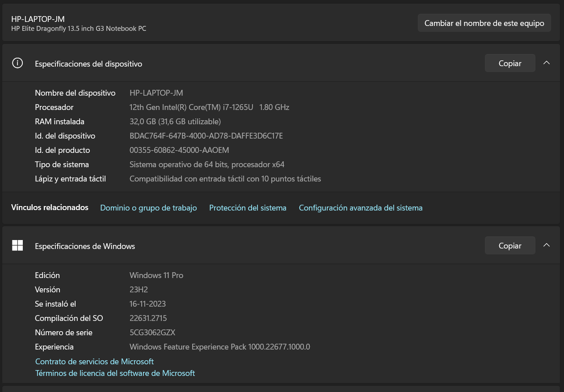
Task: Click the Versión label
Action: tap(48, 290)
